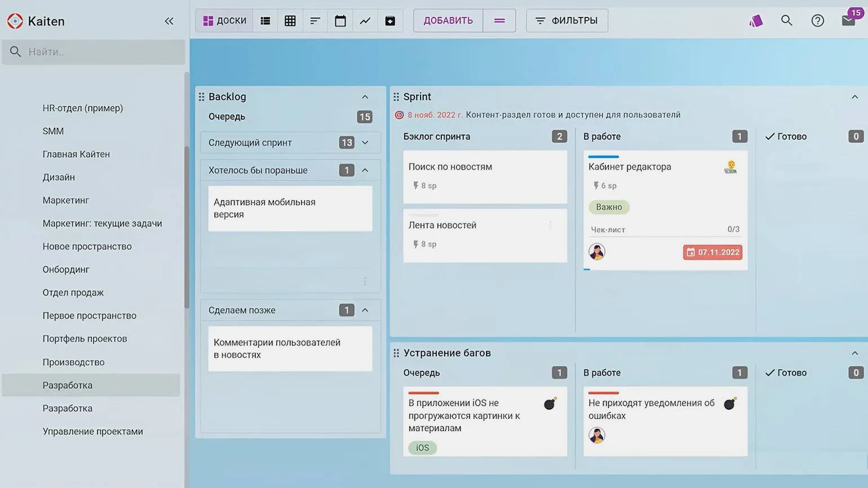Switch to the table grid view
Screen dimensions: 868x488
point(290,21)
